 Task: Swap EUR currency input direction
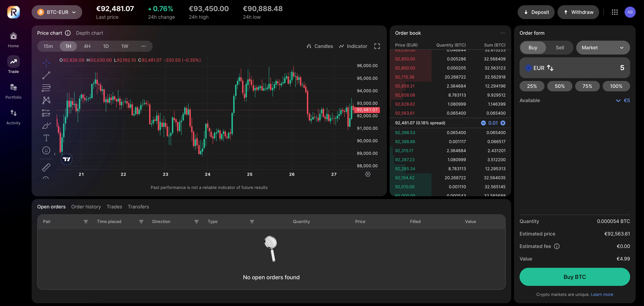[550, 68]
